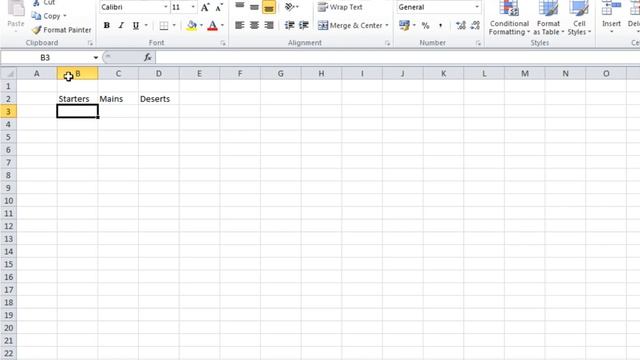The width and height of the screenshot is (640, 360).
Task: Open the font size dropdown
Action: 193,7
